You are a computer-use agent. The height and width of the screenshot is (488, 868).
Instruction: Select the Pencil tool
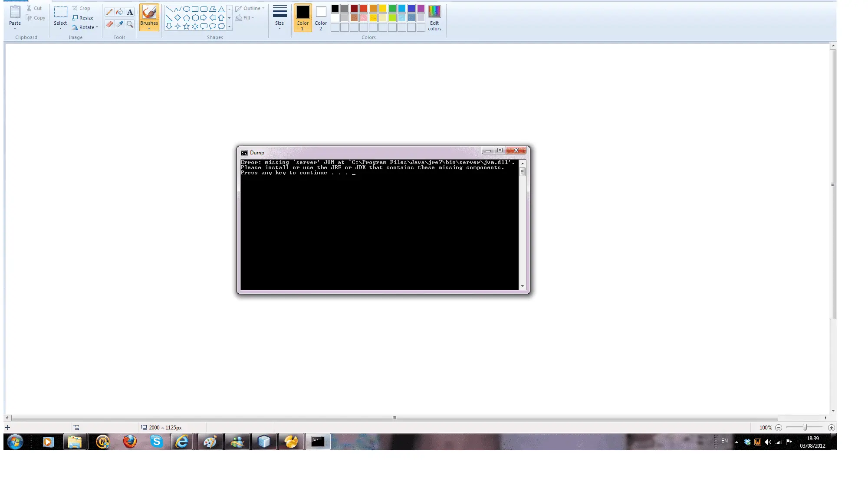point(109,12)
